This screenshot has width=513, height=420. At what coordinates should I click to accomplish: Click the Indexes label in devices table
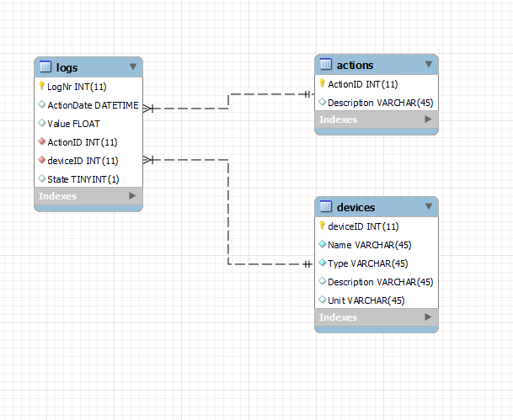pos(339,317)
